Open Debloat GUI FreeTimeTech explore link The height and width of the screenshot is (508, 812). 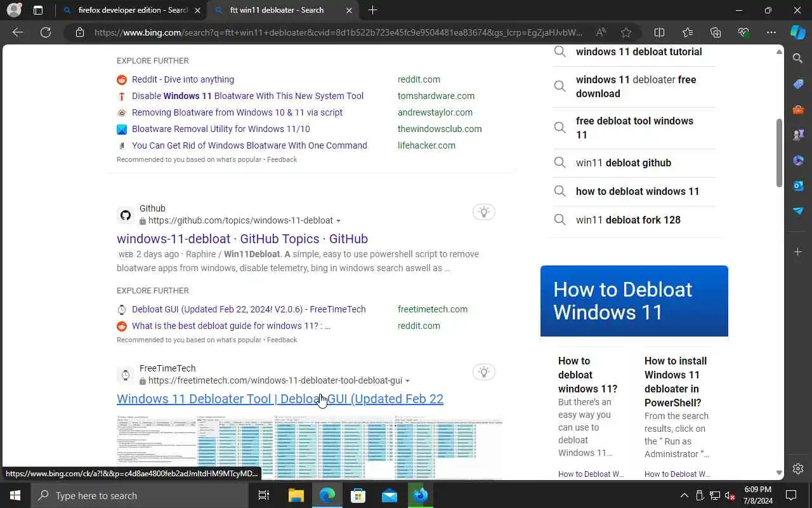pyautogui.click(x=249, y=309)
